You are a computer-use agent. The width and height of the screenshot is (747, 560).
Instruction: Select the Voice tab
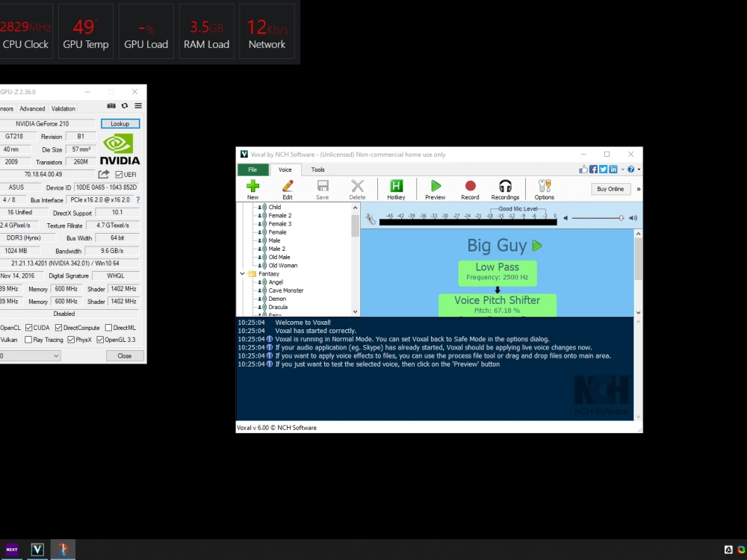click(285, 169)
